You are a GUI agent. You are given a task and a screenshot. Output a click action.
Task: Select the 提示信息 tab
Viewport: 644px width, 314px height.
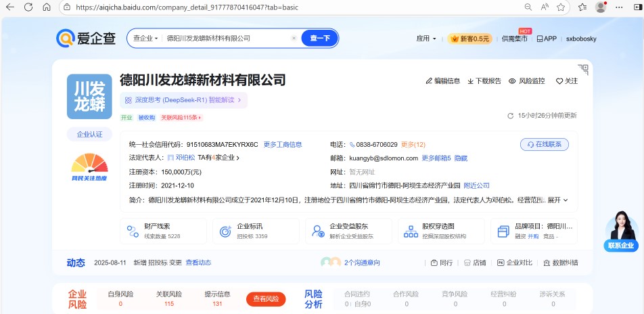click(x=217, y=299)
